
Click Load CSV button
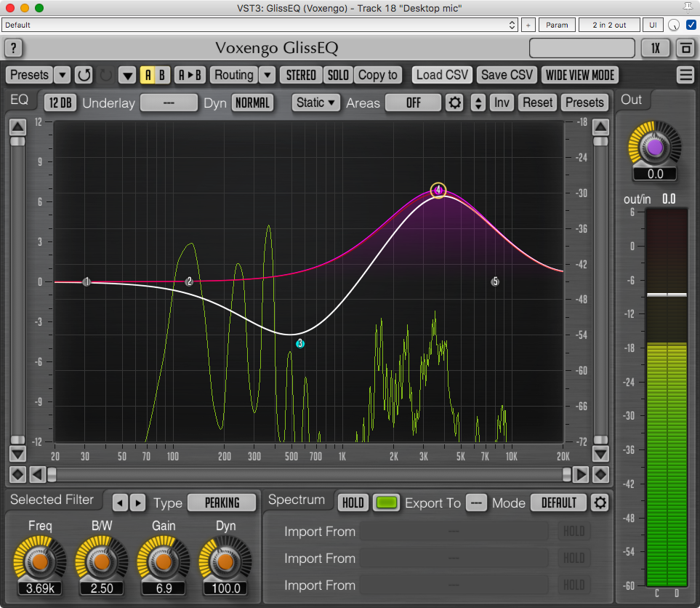pos(442,75)
